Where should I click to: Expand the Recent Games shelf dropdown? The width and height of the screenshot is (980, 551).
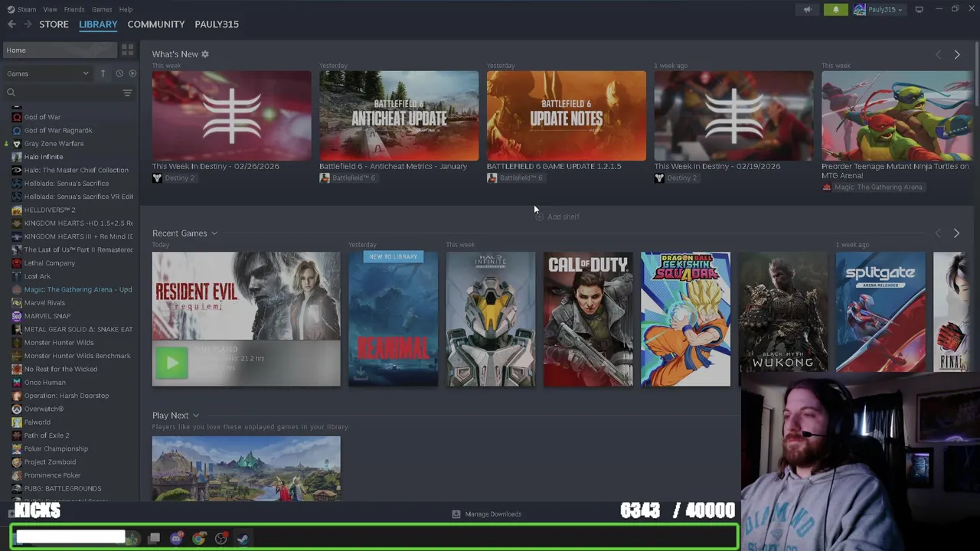[214, 233]
